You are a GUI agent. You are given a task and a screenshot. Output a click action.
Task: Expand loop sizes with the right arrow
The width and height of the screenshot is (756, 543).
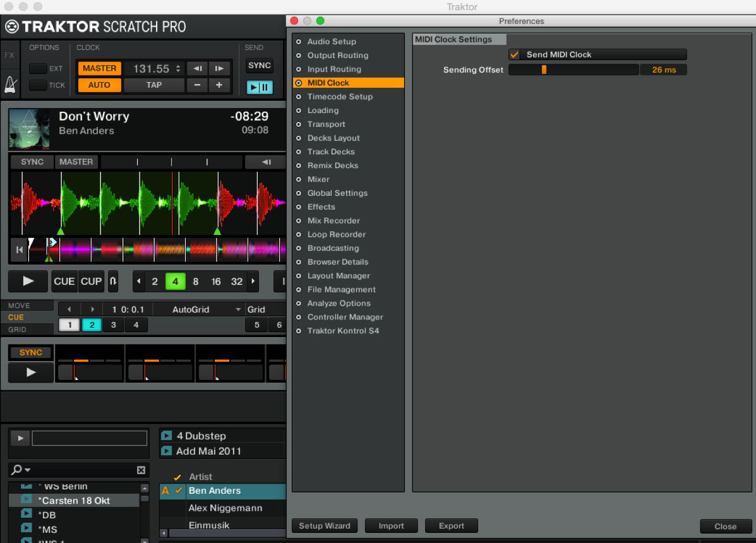pos(253,282)
